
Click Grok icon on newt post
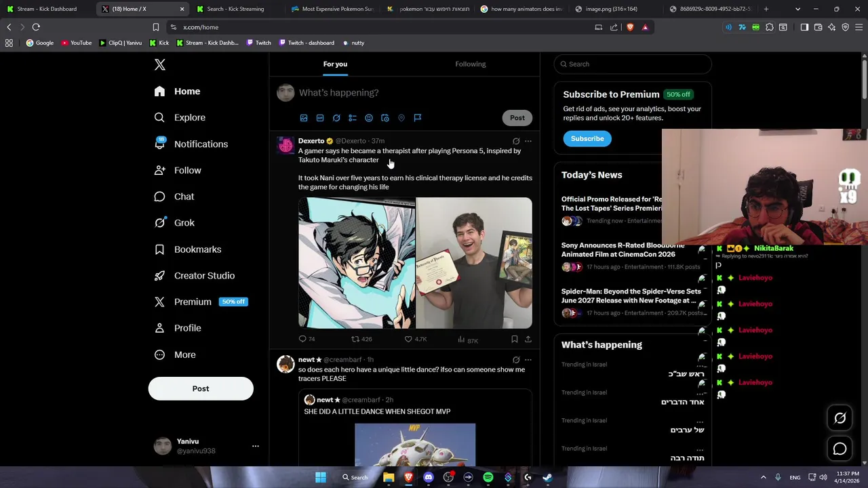click(x=516, y=360)
